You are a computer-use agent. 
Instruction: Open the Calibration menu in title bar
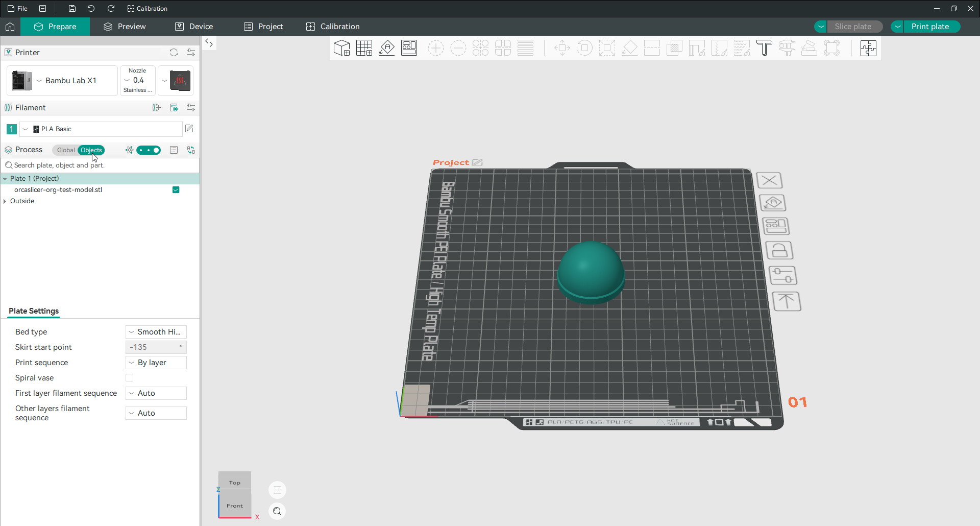[x=148, y=9]
